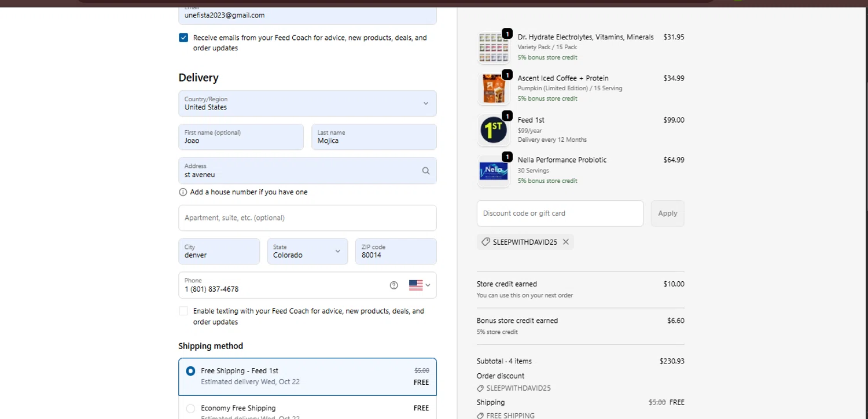Screen dimensions: 868x419
Task: Click the $99/year Feed 1st plan text
Action: click(x=530, y=131)
